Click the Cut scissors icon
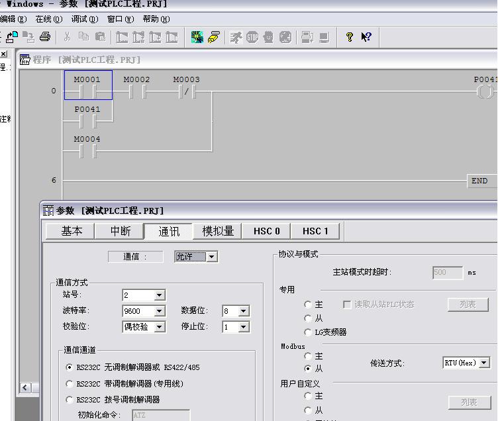This screenshot has height=421, width=504. click(x=67, y=37)
